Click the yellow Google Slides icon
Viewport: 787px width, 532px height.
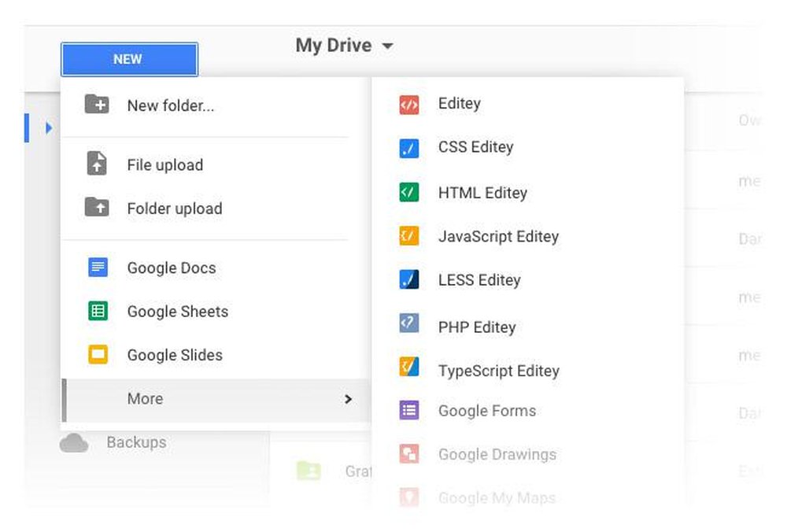click(98, 354)
